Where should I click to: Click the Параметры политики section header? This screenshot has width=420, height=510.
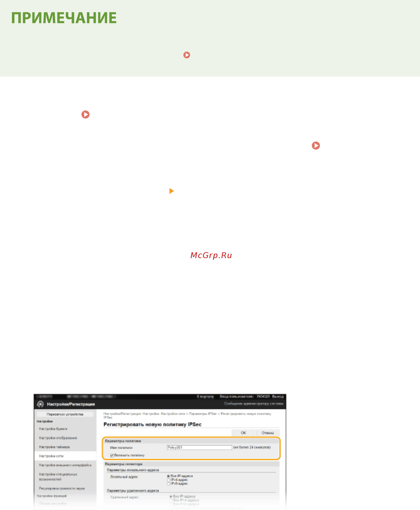pos(123,441)
